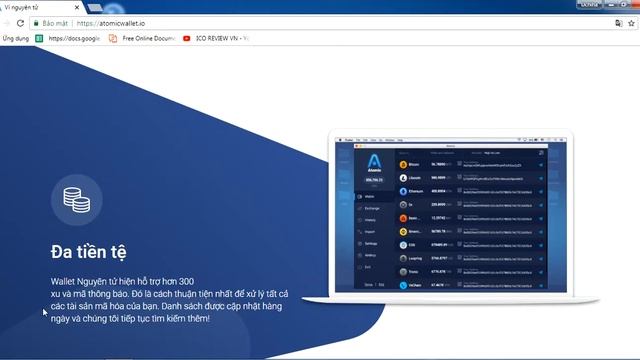Click the laptop wallet preview image
The width and height of the screenshot is (640, 360).
pyautogui.click(x=451, y=216)
